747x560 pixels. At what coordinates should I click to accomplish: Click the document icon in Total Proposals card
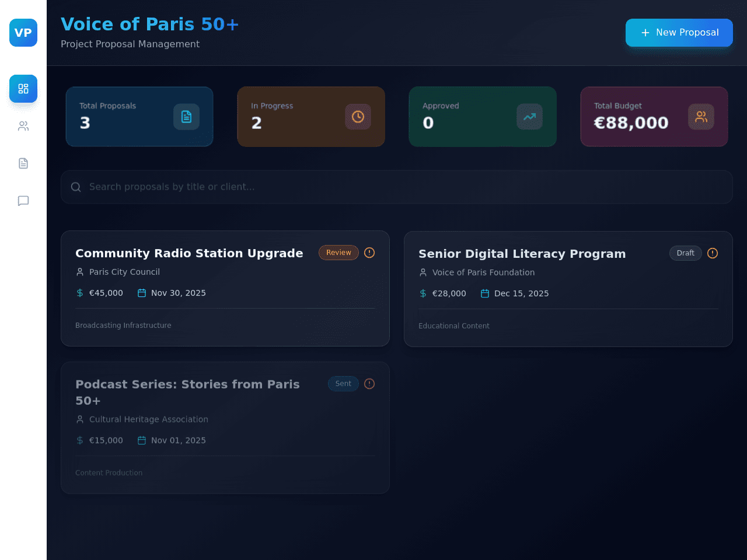[187, 117]
